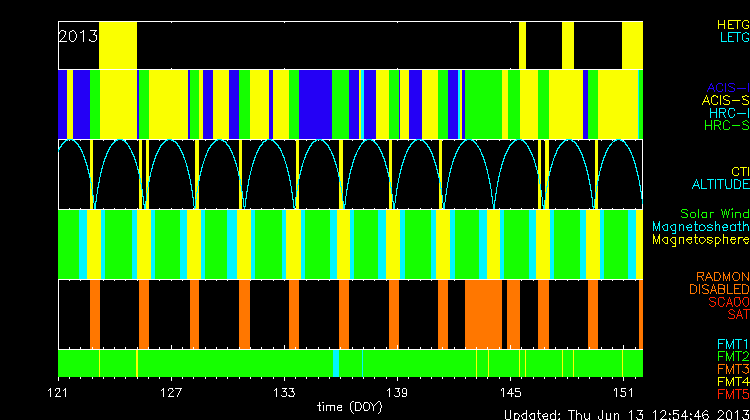The height and width of the screenshot is (420, 750).
Task: Click the 2013 year label
Action: (78, 36)
